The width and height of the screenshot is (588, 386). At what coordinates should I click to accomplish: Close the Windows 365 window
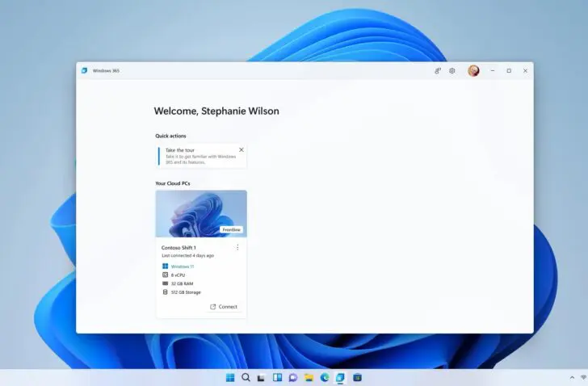coord(525,70)
